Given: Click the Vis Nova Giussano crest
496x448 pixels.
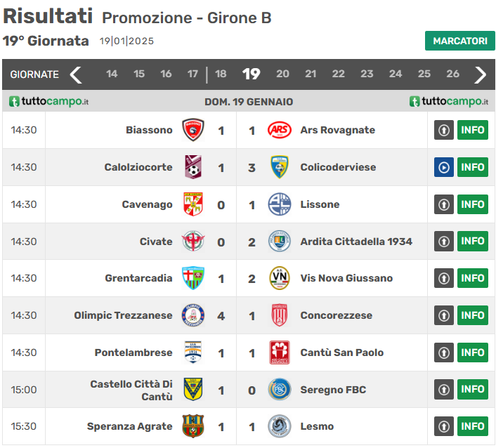Looking at the screenshot, I should coord(279,278).
